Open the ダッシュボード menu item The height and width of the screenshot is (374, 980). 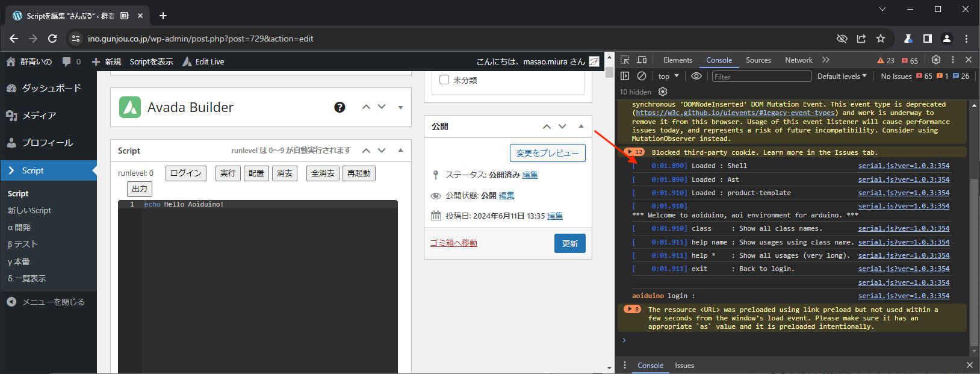51,88
